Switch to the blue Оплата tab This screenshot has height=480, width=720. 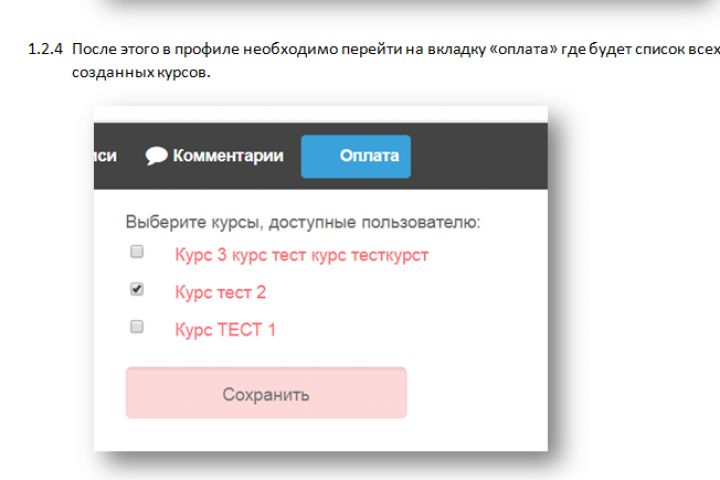point(356,156)
